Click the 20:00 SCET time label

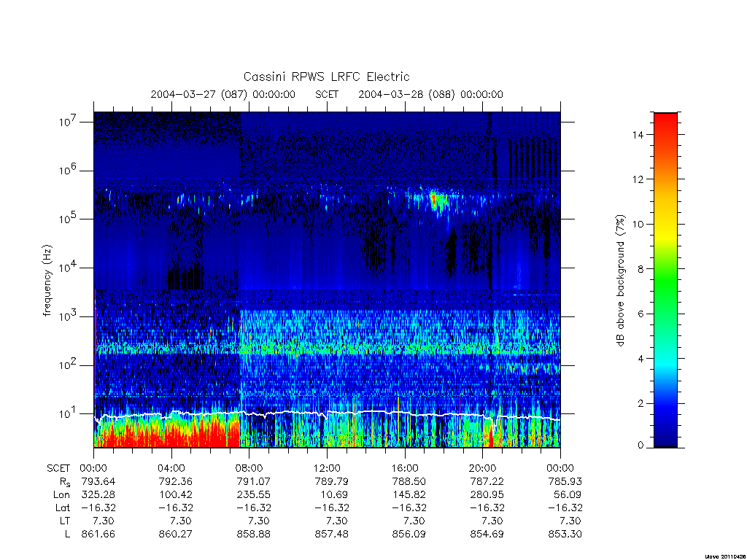point(483,468)
